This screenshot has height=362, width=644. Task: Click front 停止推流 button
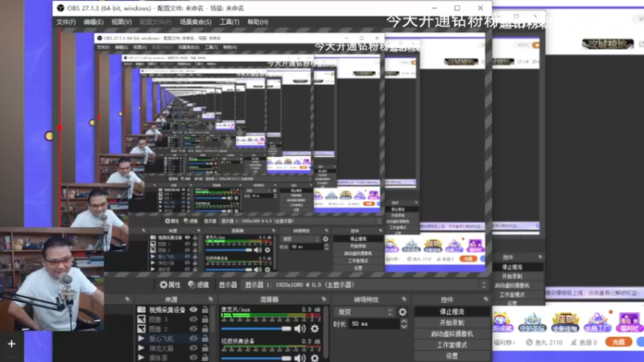(x=452, y=312)
